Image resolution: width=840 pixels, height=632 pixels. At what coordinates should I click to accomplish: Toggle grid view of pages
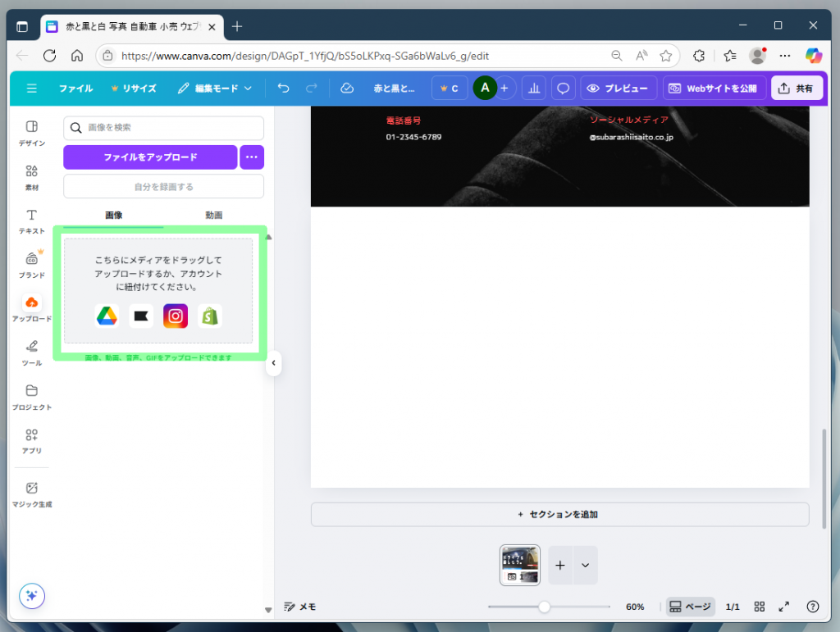pos(760,607)
